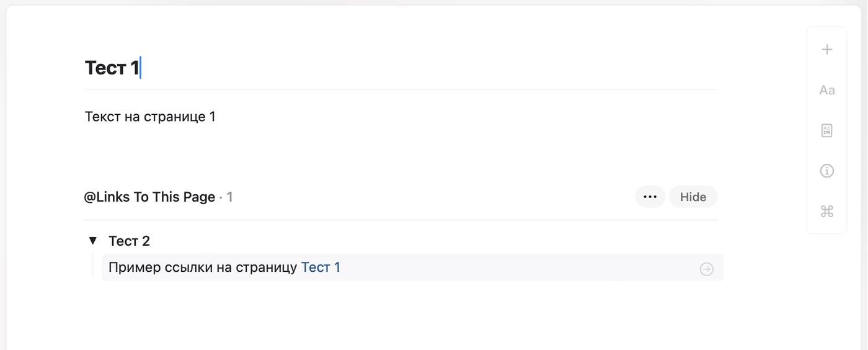The image size is (868, 350).
Task: Open the Aa text style options
Action: click(x=826, y=90)
